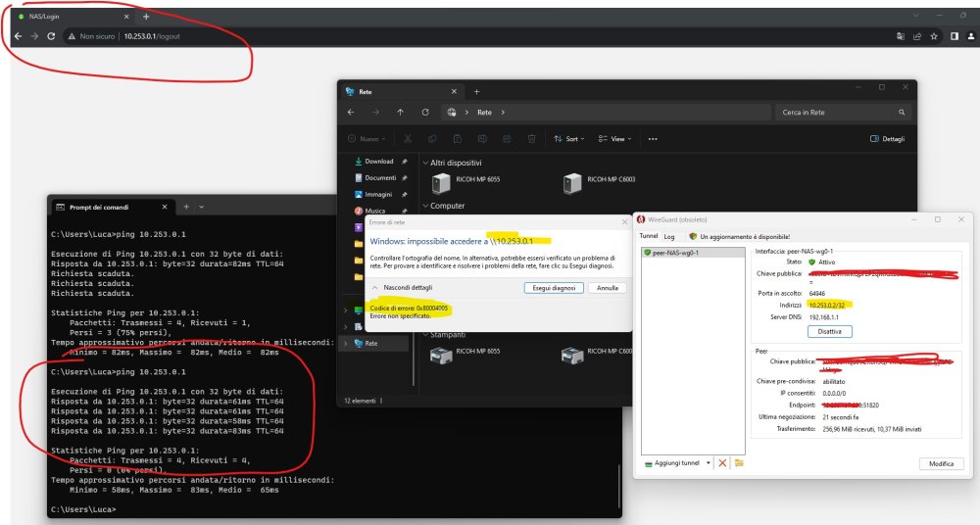
Task: Go up one level in File Explorer
Action: (400, 113)
